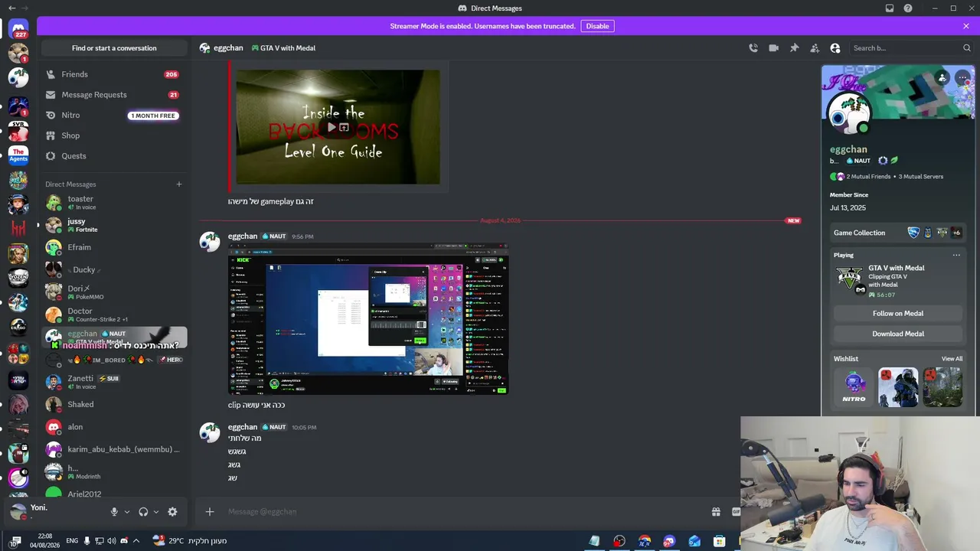
Task: Deafen audio with the headphones button
Action: coord(143,512)
